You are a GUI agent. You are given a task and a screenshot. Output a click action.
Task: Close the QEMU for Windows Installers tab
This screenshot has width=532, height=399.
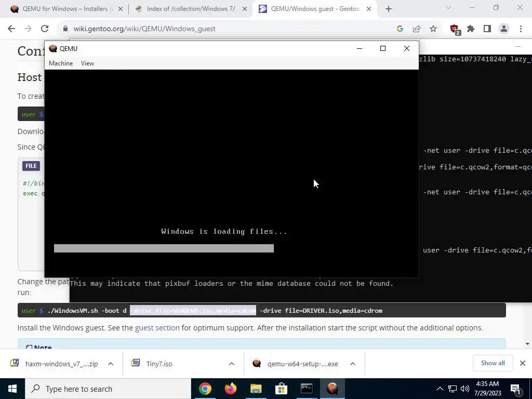(121, 9)
